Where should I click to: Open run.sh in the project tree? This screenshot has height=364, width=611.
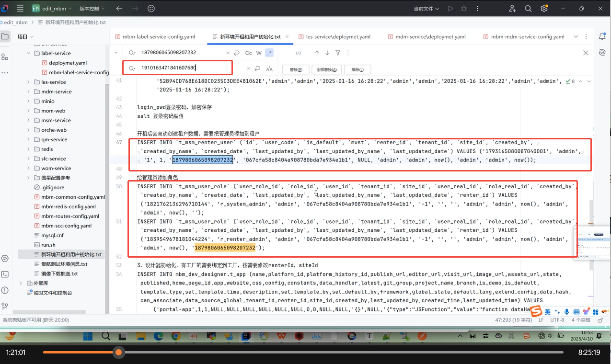click(48, 245)
